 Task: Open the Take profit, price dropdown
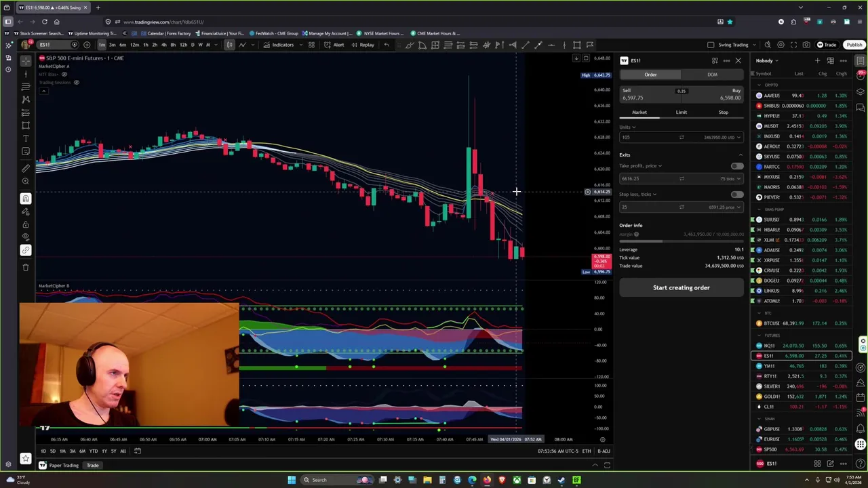pos(640,166)
